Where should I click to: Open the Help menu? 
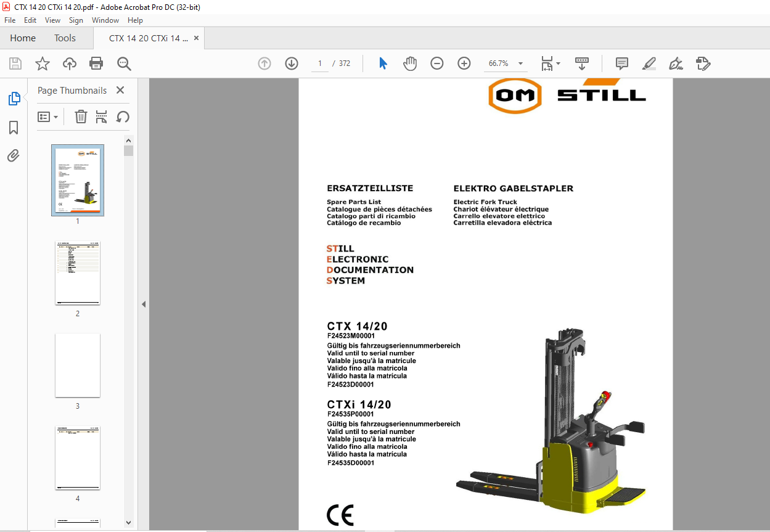(135, 20)
